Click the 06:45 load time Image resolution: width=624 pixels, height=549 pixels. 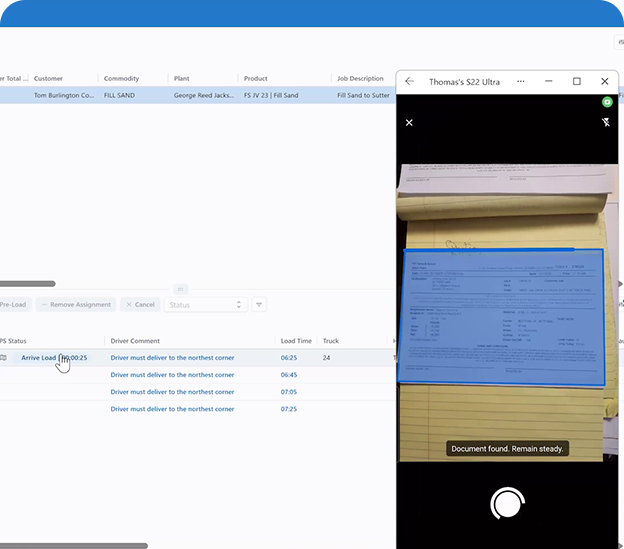click(289, 375)
